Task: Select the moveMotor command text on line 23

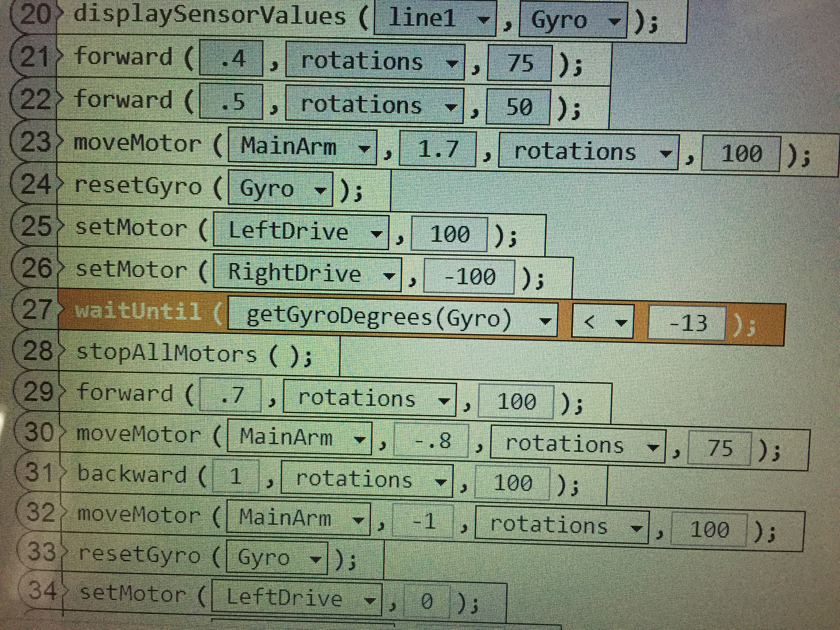Action: (x=137, y=144)
